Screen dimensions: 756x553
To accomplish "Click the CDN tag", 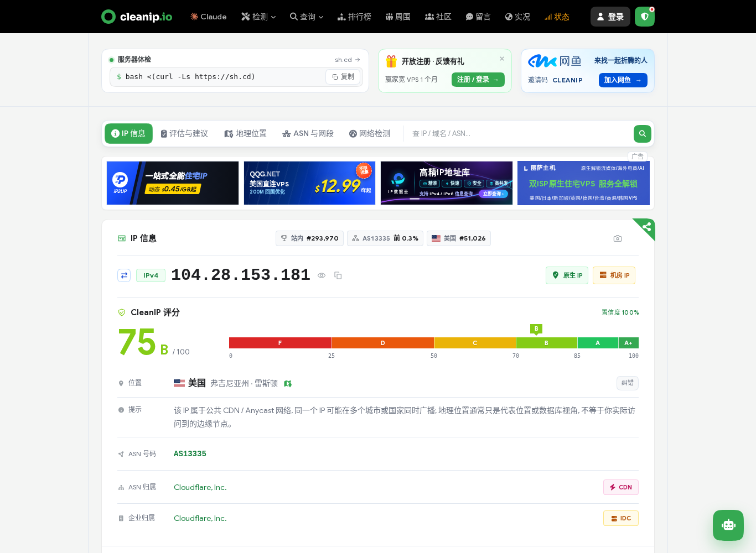I will pyautogui.click(x=621, y=487).
